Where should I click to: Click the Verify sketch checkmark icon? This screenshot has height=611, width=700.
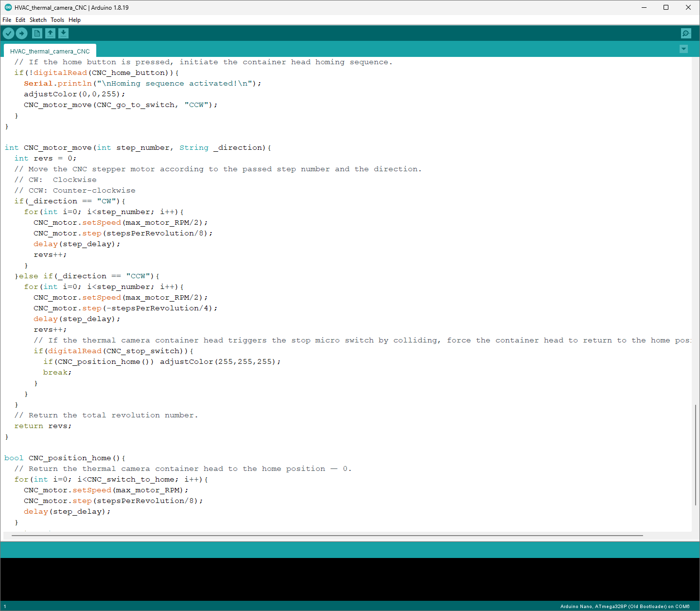[9, 33]
